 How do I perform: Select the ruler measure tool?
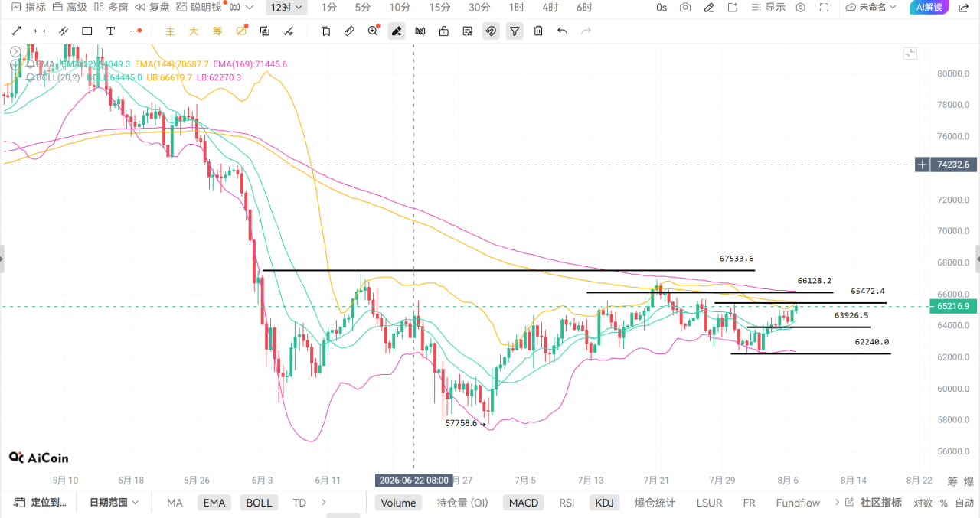point(349,31)
